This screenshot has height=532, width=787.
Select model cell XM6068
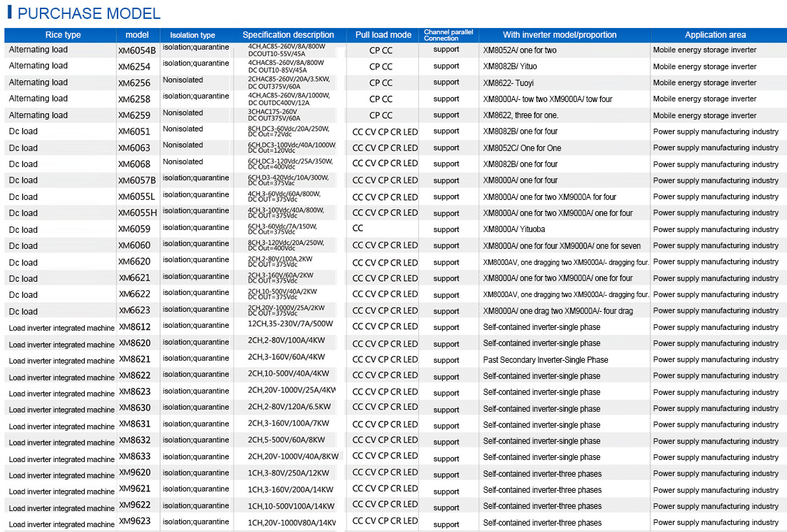[x=134, y=164]
